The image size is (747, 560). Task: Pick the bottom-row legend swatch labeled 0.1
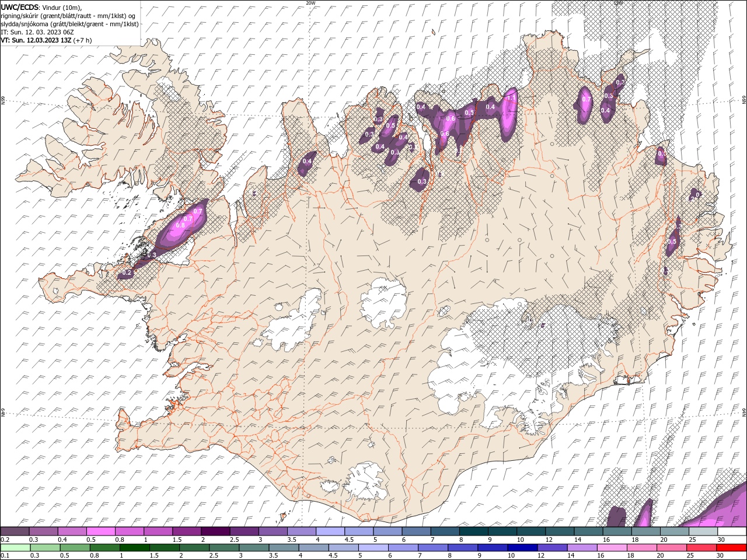click(15, 548)
